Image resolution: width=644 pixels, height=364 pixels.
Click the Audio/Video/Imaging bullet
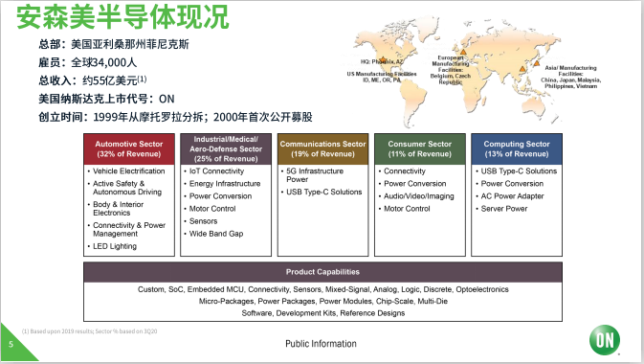click(418, 196)
